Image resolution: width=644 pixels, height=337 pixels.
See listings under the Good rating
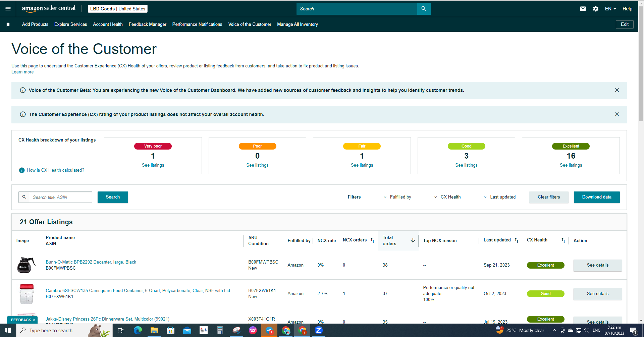coord(467,165)
